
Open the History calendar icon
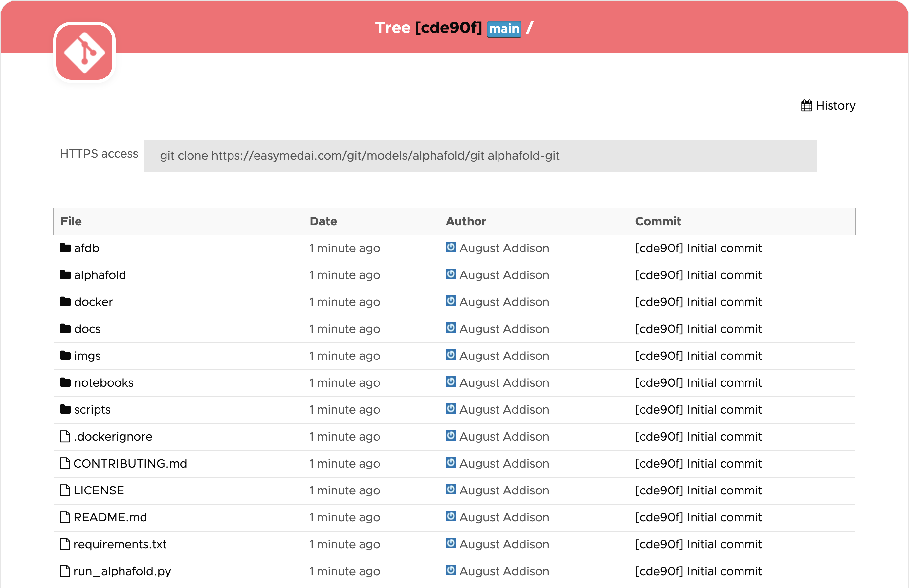click(806, 106)
